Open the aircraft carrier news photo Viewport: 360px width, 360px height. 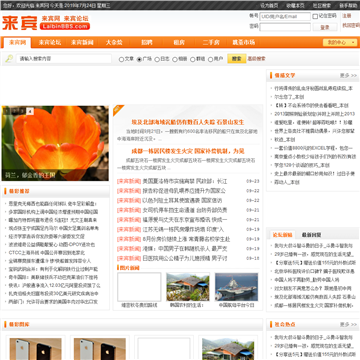pos(236,287)
